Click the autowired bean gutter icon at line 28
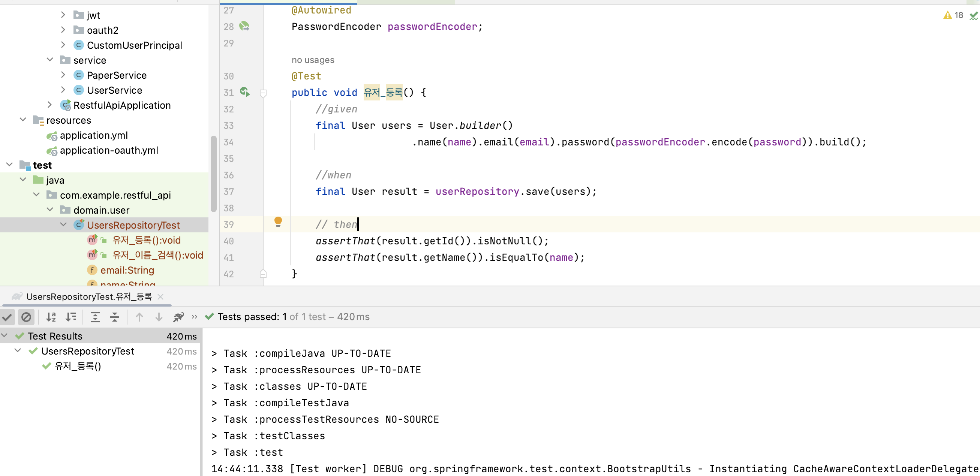Screen dimensions: 980x476 [244, 26]
